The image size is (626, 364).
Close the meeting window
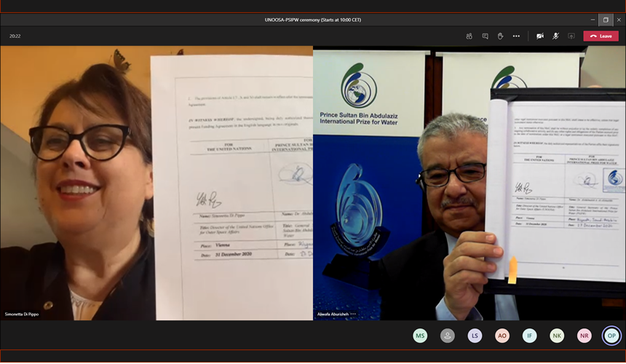[x=619, y=20]
